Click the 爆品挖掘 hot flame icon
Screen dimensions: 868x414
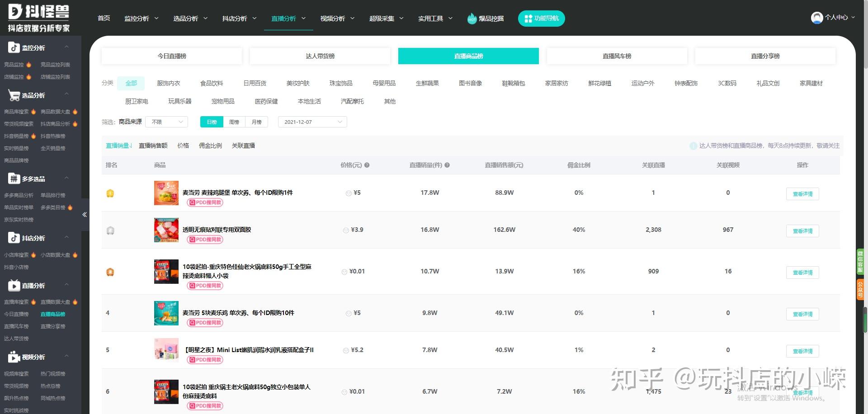472,19
